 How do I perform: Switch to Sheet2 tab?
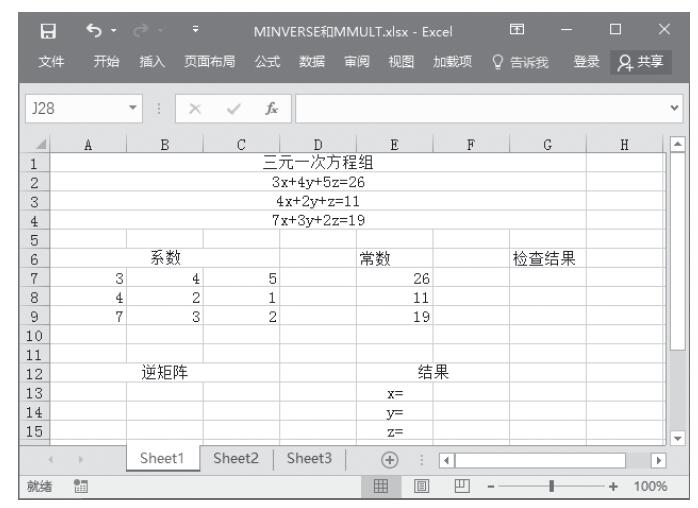click(x=238, y=460)
